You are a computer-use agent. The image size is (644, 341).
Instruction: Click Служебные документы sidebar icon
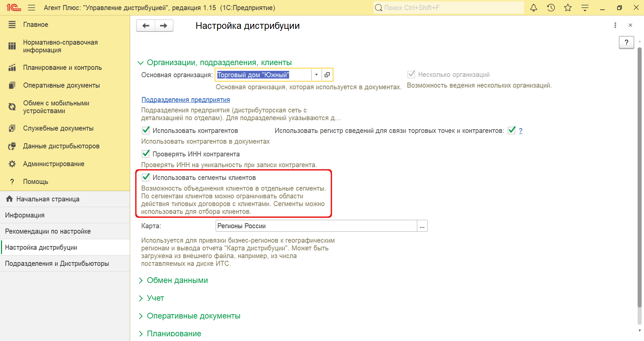(x=12, y=128)
